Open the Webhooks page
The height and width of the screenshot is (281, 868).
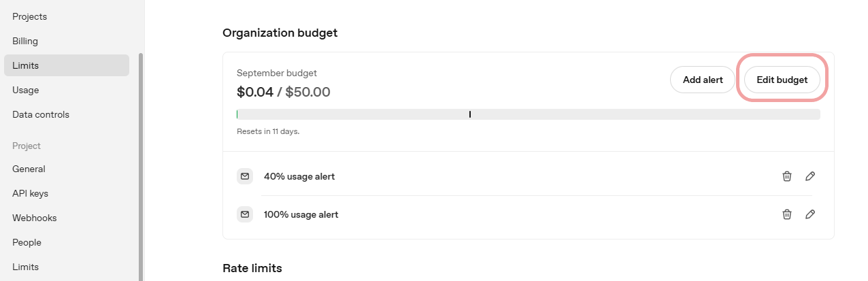pos(34,218)
